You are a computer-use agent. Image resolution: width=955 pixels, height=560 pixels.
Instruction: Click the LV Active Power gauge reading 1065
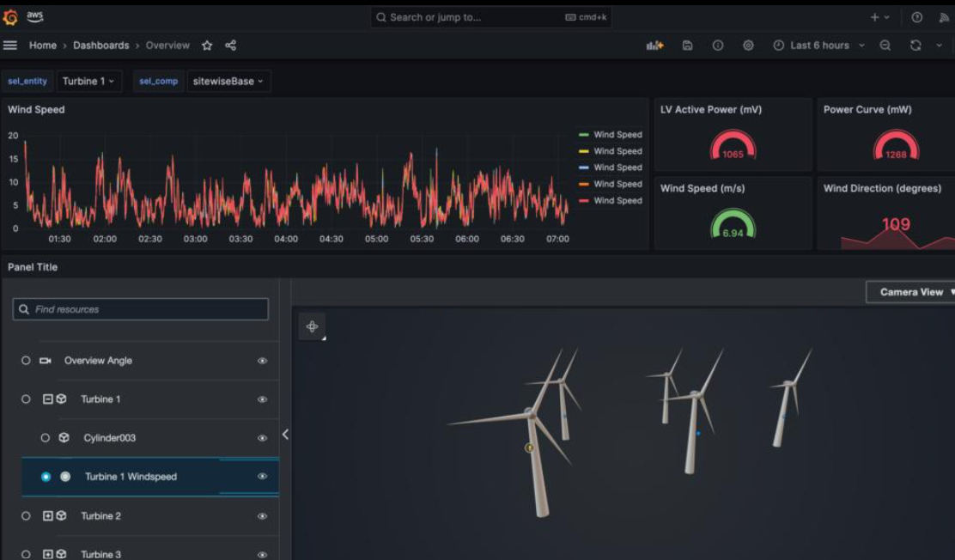click(x=733, y=146)
